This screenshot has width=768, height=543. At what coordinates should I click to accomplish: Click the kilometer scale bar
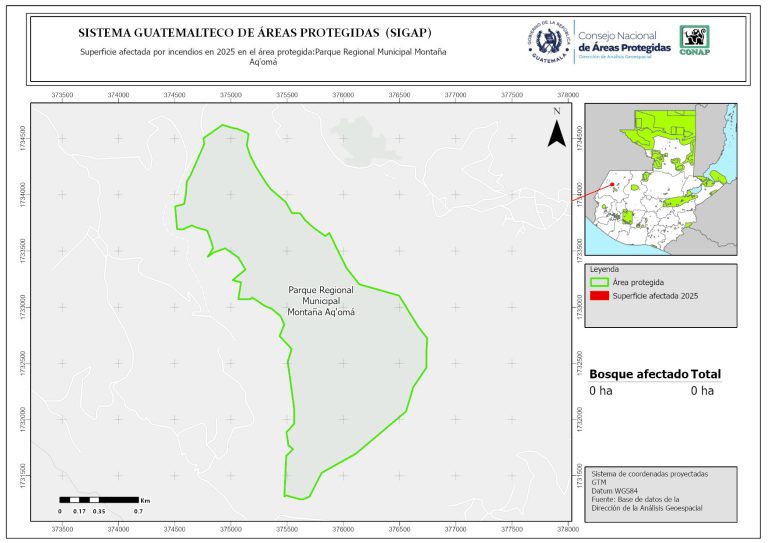99,498
